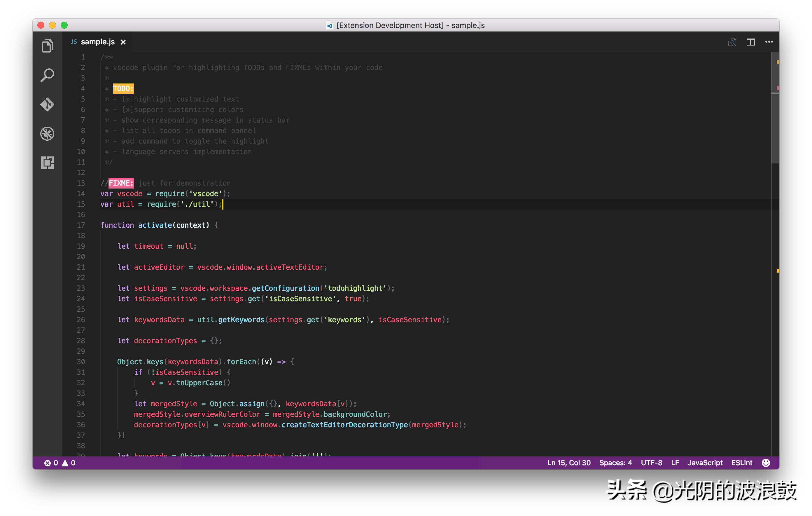The image size is (812, 516).
Task: Click the orange marker at top of overview ruler
Action: coord(778,62)
